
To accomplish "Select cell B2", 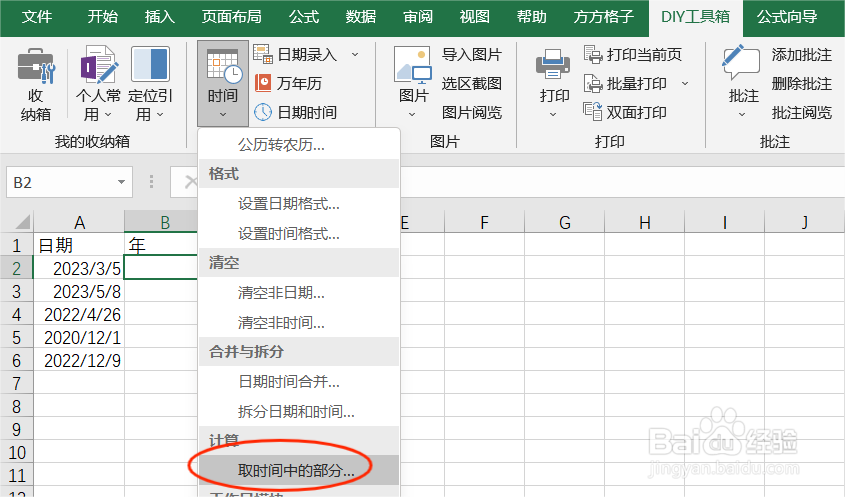I will [161, 267].
